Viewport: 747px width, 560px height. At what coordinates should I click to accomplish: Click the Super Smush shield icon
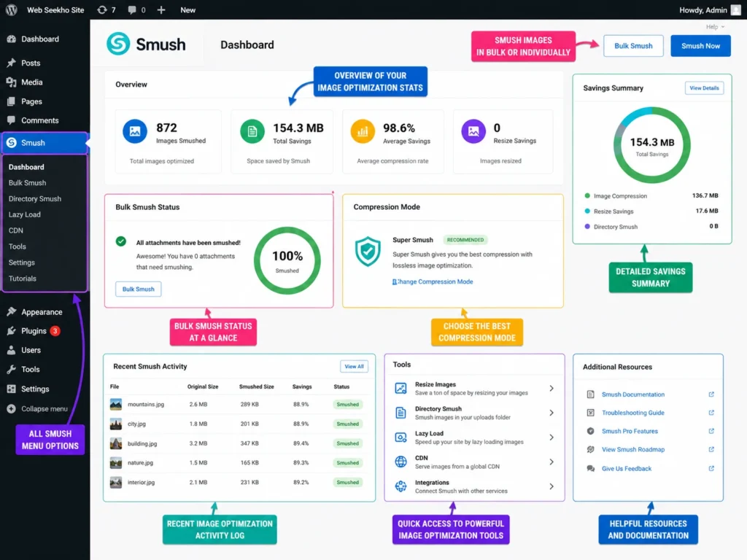point(368,252)
